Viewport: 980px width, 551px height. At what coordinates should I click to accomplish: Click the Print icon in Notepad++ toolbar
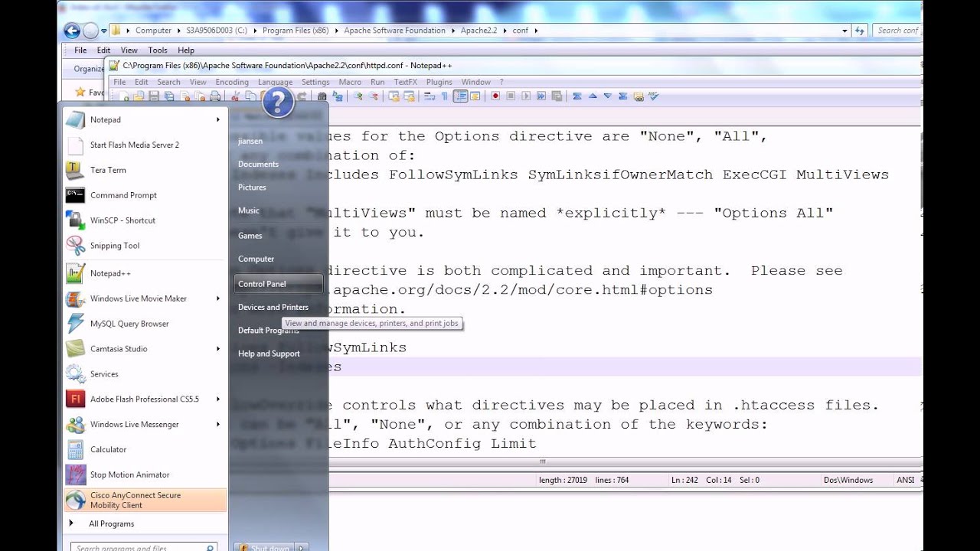coord(215,96)
